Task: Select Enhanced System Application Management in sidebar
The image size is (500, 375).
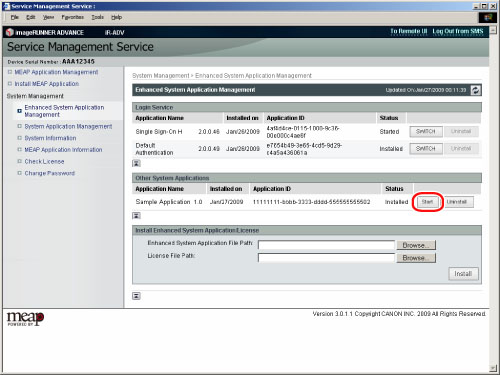Action: 64,111
